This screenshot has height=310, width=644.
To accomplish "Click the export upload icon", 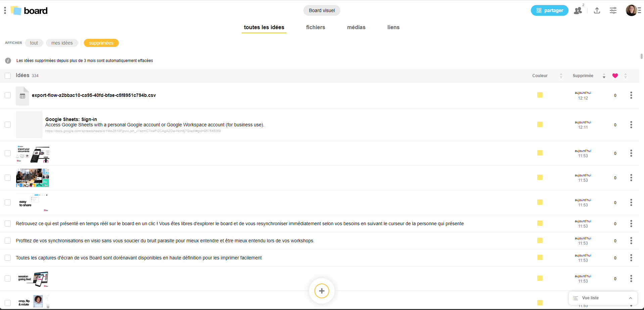I will [597, 11].
